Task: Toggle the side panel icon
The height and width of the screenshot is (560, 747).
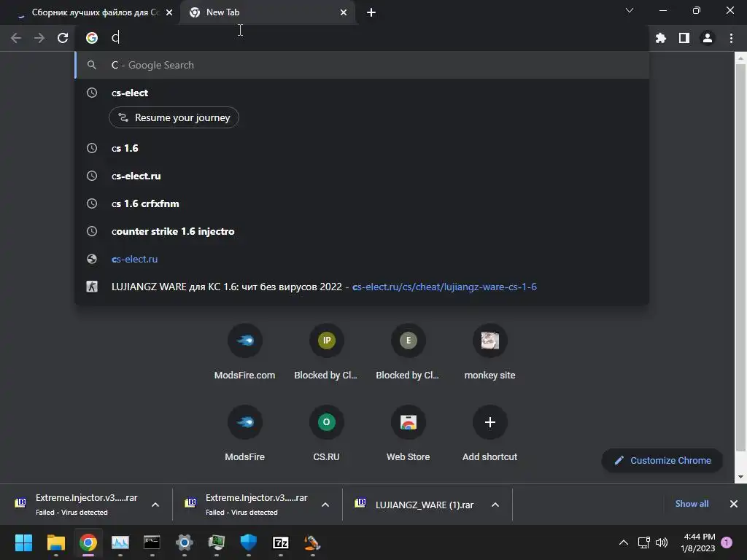Action: 684,38
